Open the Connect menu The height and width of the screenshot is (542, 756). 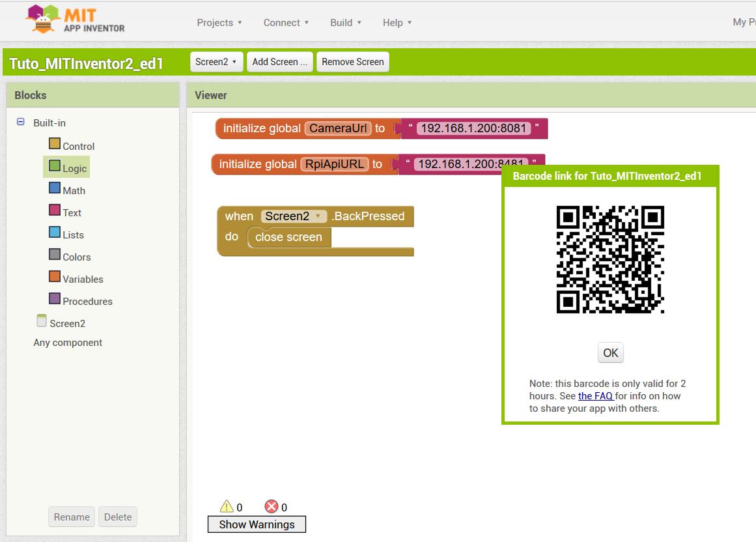(x=286, y=23)
